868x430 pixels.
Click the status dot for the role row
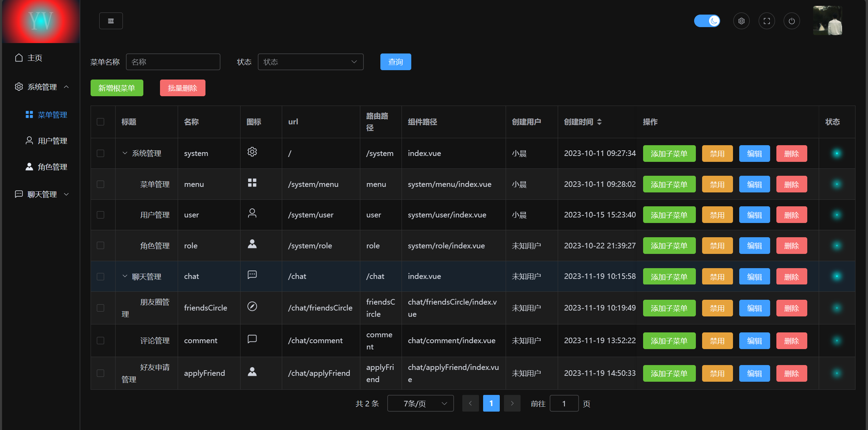click(x=837, y=246)
